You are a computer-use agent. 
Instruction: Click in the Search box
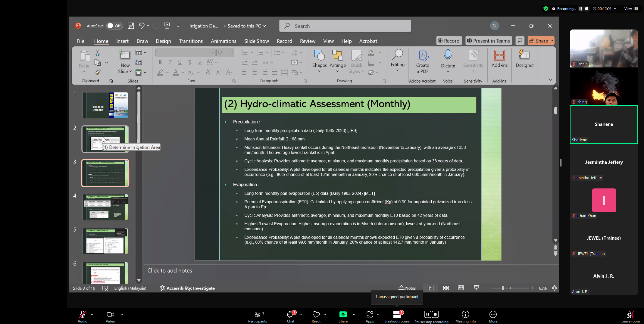(345, 26)
